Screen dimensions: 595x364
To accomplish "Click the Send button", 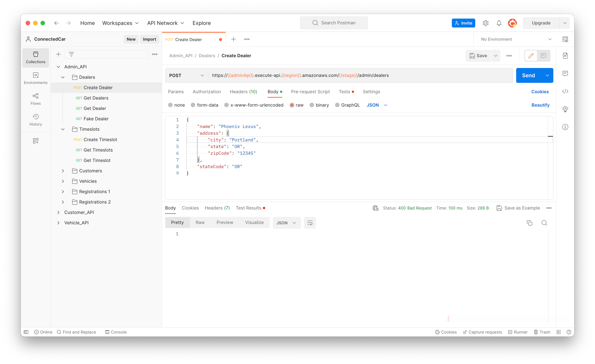I will tap(528, 75).
